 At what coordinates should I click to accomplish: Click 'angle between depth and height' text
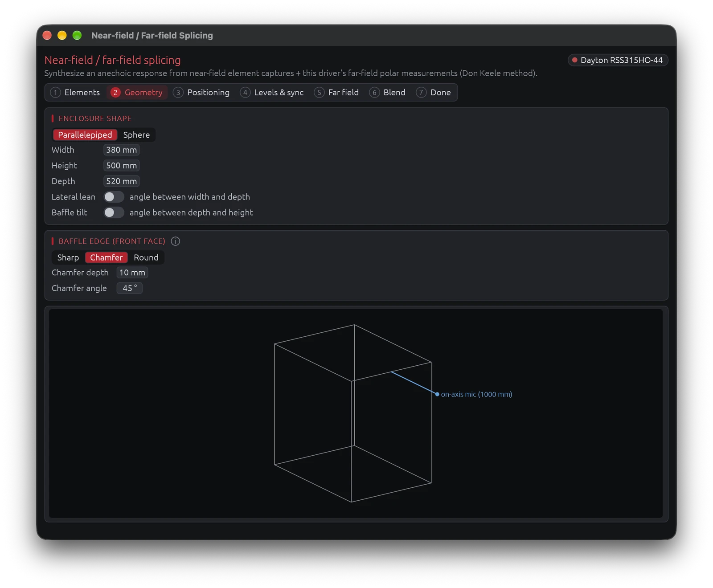[x=191, y=212]
